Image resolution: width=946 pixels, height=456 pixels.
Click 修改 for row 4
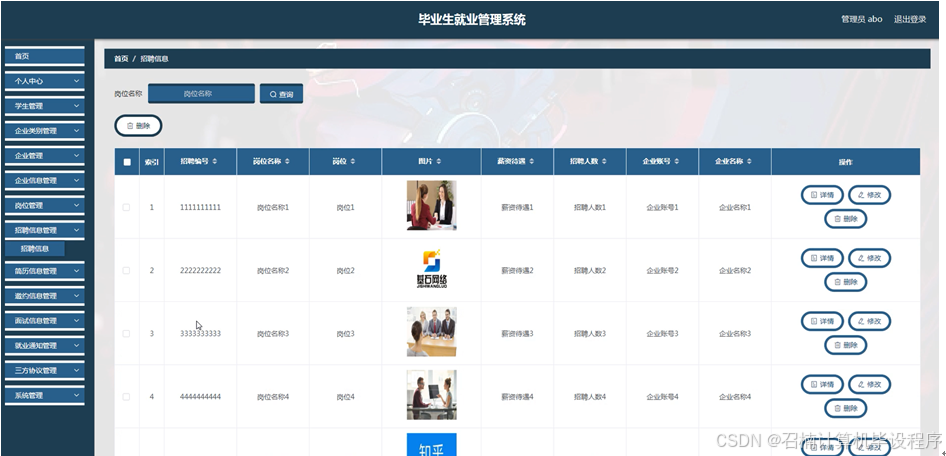(869, 384)
